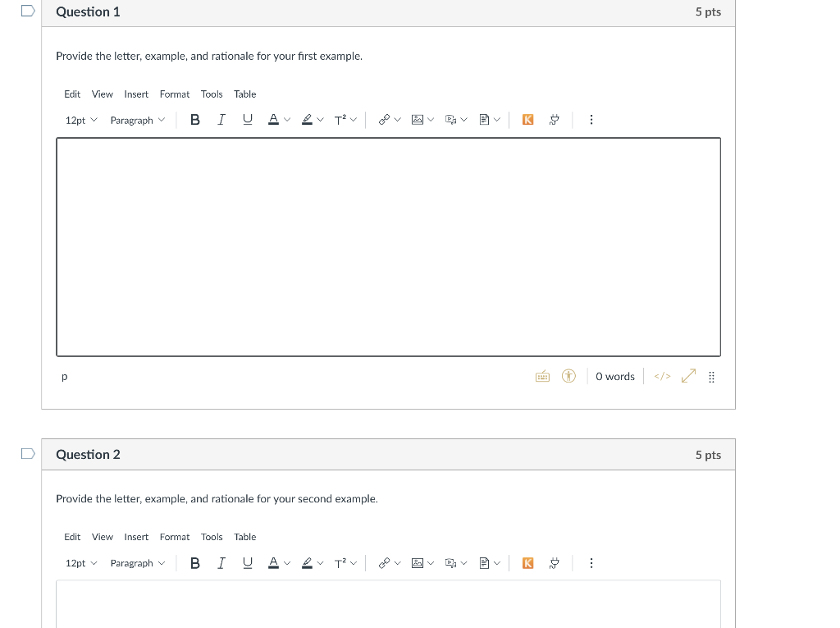
Task: View keyboard shortcuts for Question 1 editor
Action: pyautogui.click(x=543, y=377)
